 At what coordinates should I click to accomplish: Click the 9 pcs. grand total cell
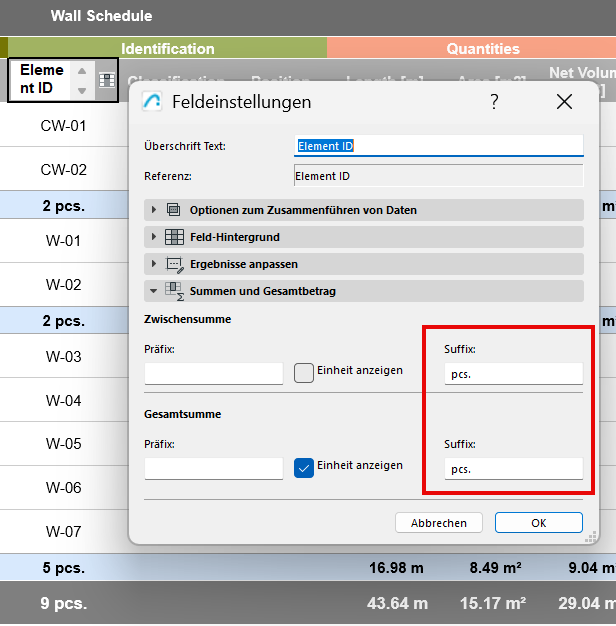63,603
